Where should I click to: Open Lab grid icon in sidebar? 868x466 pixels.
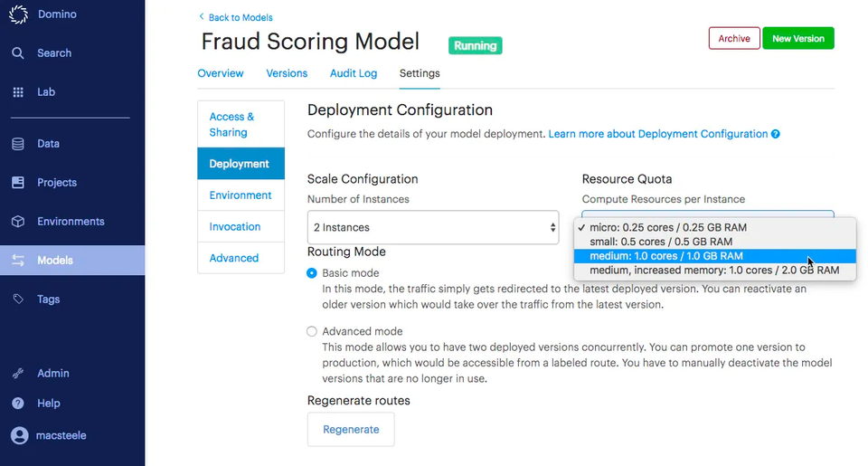[18, 92]
